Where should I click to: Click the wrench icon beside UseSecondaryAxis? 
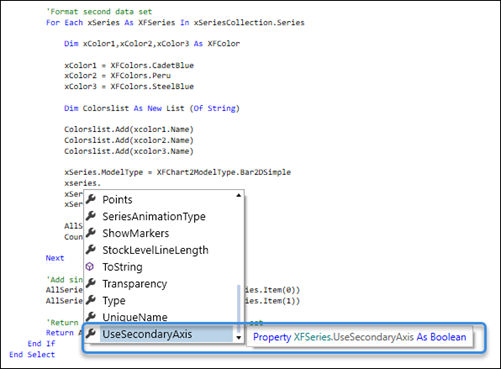pos(91,333)
